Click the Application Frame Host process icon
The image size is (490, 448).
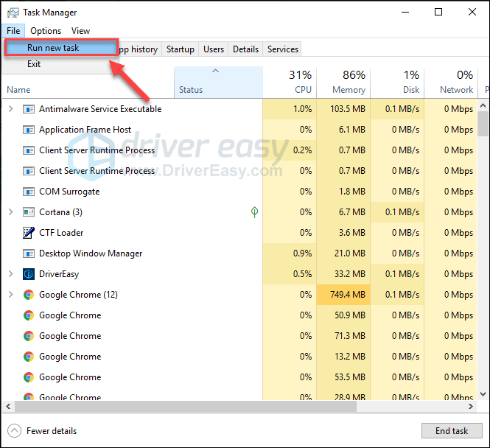click(x=29, y=130)
